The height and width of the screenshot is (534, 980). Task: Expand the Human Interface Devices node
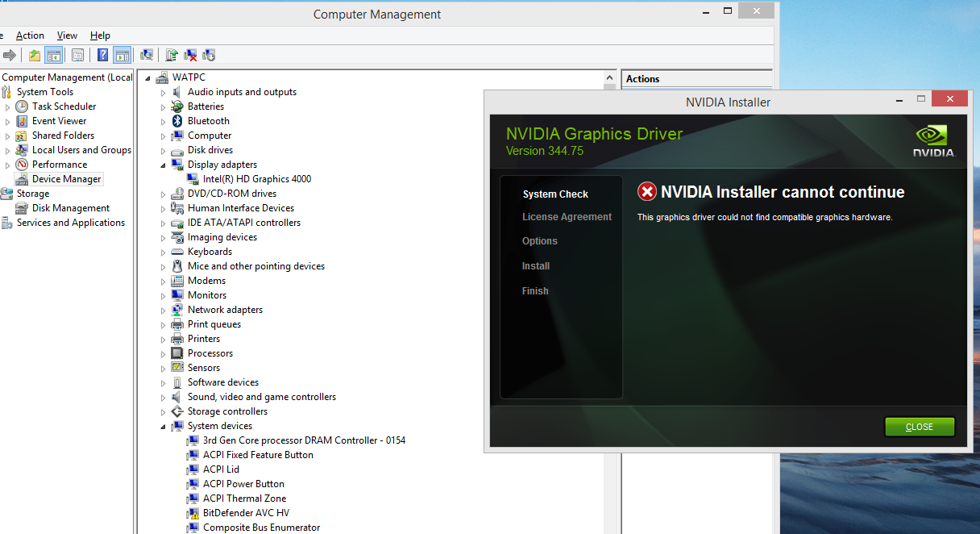click(163, 208)
